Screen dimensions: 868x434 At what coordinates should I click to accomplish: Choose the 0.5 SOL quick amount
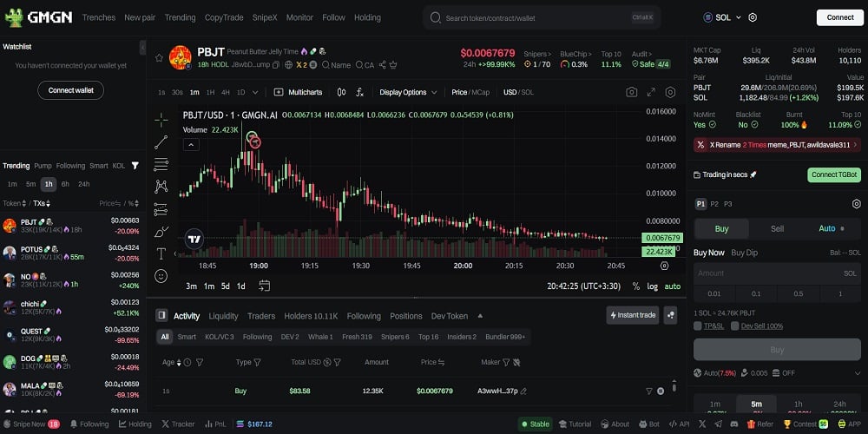(798, 293)
